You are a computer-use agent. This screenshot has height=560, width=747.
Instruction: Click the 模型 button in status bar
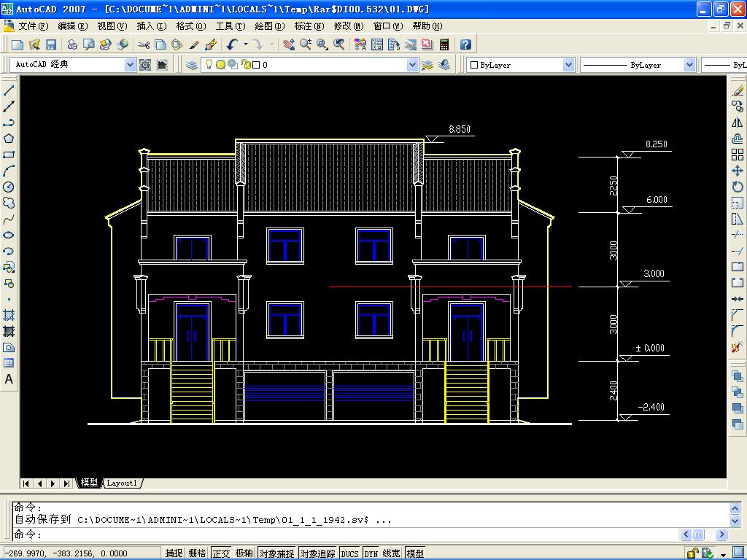coord(415,553)
